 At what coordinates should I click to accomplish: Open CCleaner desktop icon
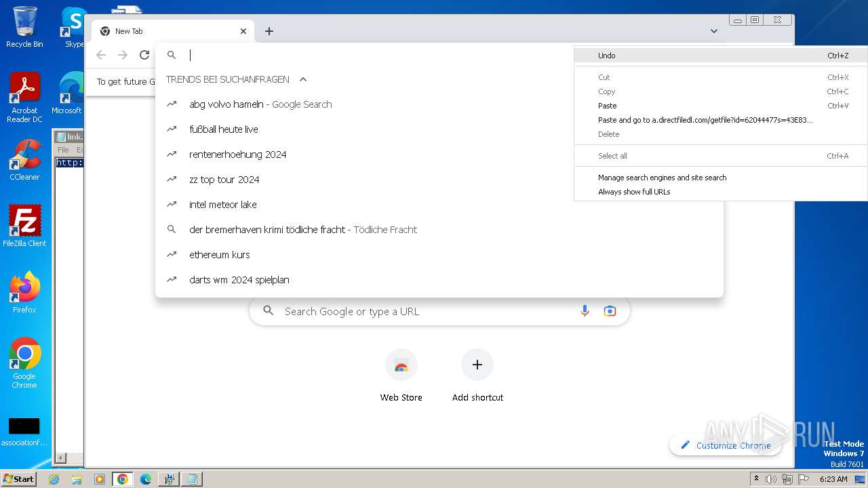point(24,160)
